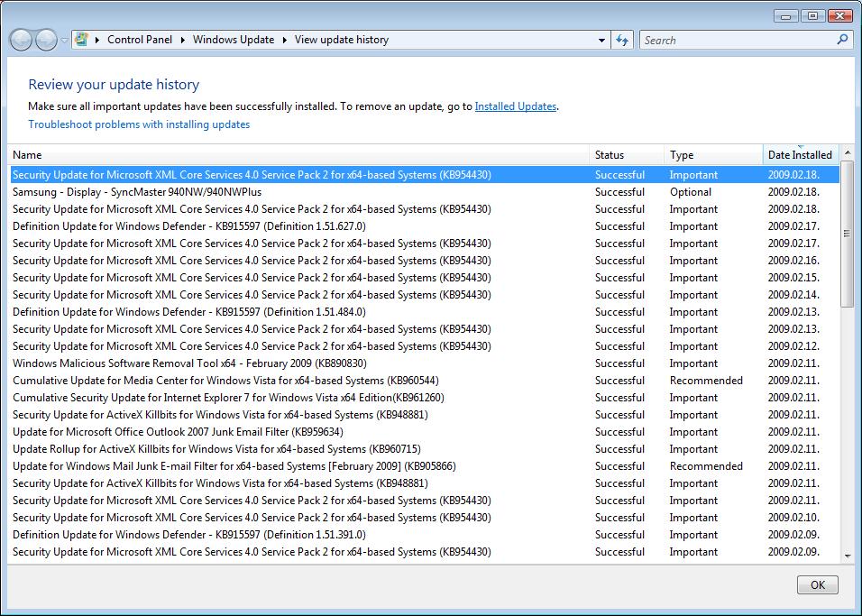Maximize the update history window
The image size is (862, 616).
[x=812, y=16]
